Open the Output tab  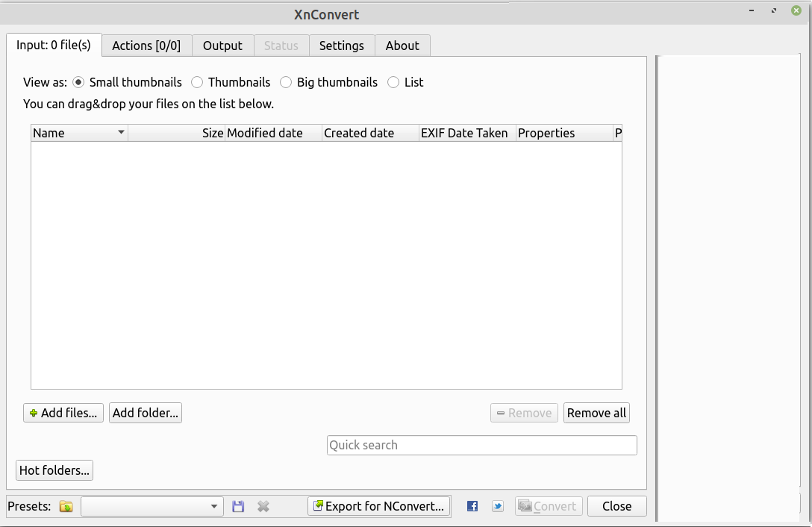click(x=222, y=46)
